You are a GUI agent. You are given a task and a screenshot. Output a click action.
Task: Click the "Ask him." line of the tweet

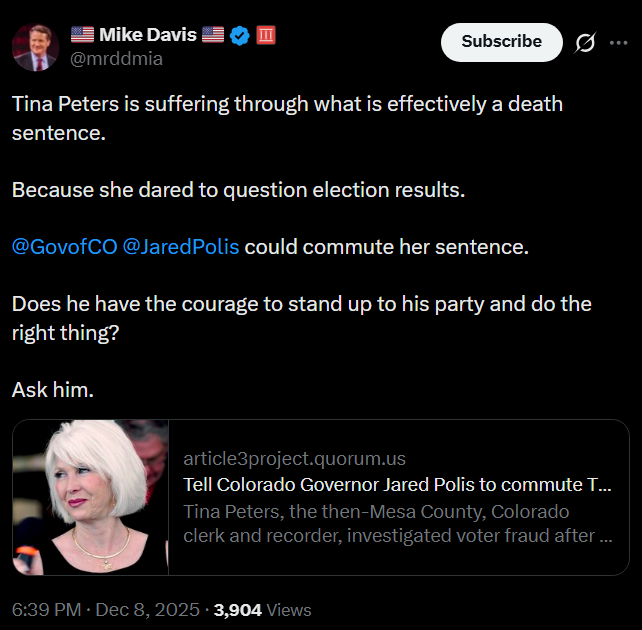coord(53,390)
